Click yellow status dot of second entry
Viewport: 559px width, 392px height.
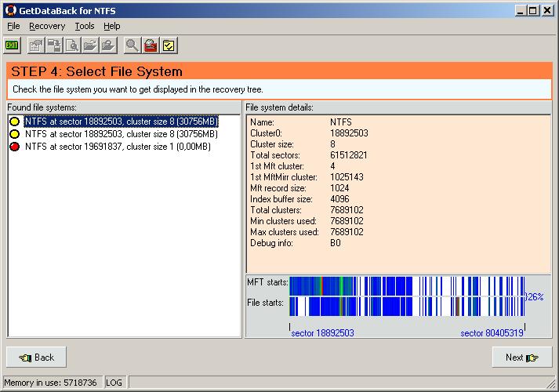15,134
